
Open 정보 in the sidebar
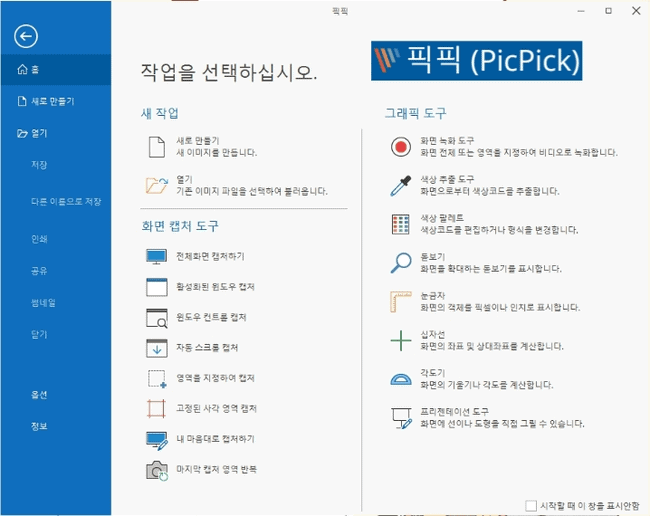pyautogui.click(x=39, y=426)
